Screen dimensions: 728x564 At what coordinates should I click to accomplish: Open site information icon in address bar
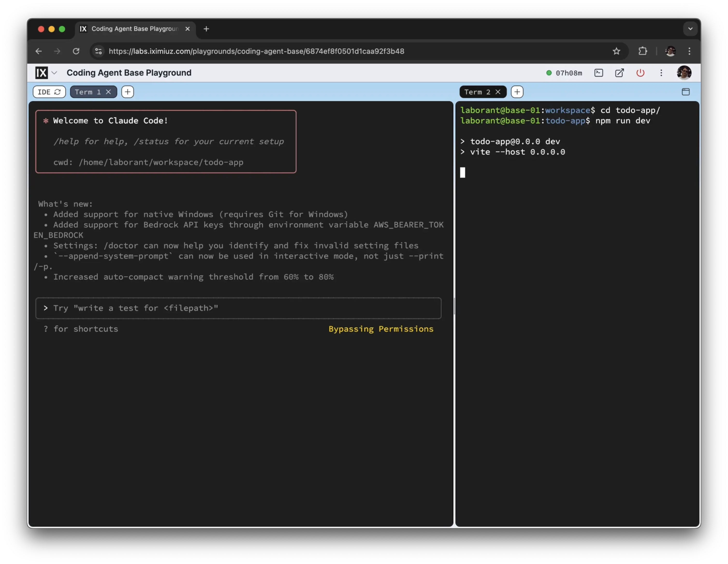(98, 51)
